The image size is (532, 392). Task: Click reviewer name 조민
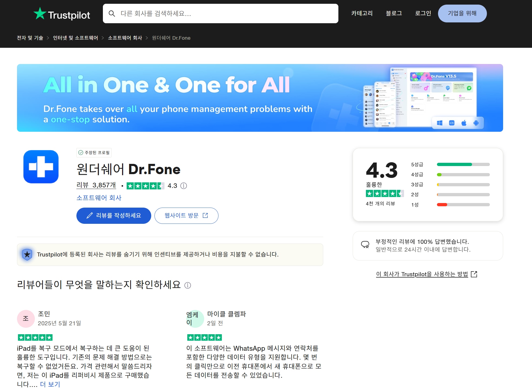pyautogui.click(x=44, y=314)
